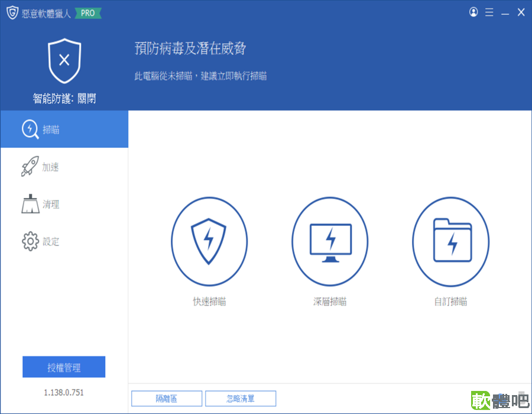Image resolution: width=532 pixels, height=414 pixels.
Task: Open the 自訂掃瞄 folder scan icon
Action: [451, 241]
